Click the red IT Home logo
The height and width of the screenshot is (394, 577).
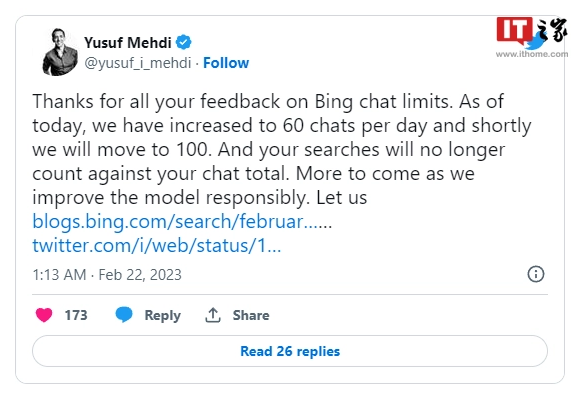point(514,31)
